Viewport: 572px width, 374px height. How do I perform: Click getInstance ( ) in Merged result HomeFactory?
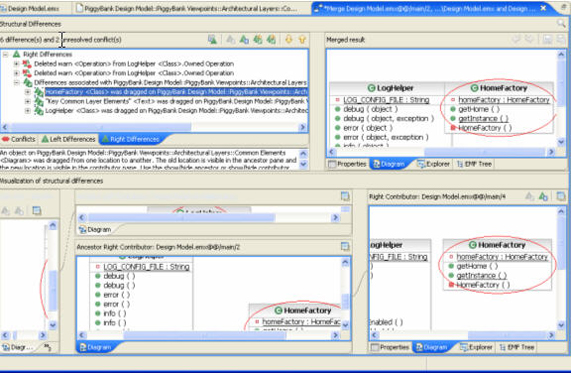click(x=483, y=119)
